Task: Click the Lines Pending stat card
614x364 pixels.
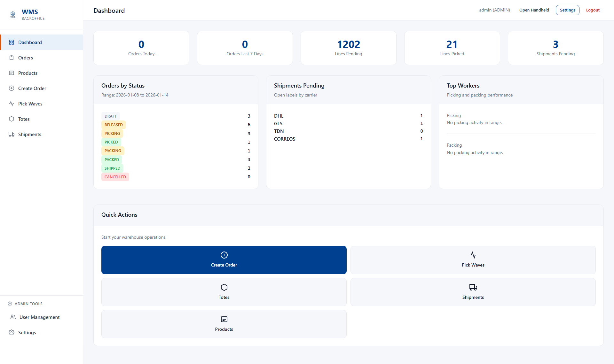Action: [348, 48]
